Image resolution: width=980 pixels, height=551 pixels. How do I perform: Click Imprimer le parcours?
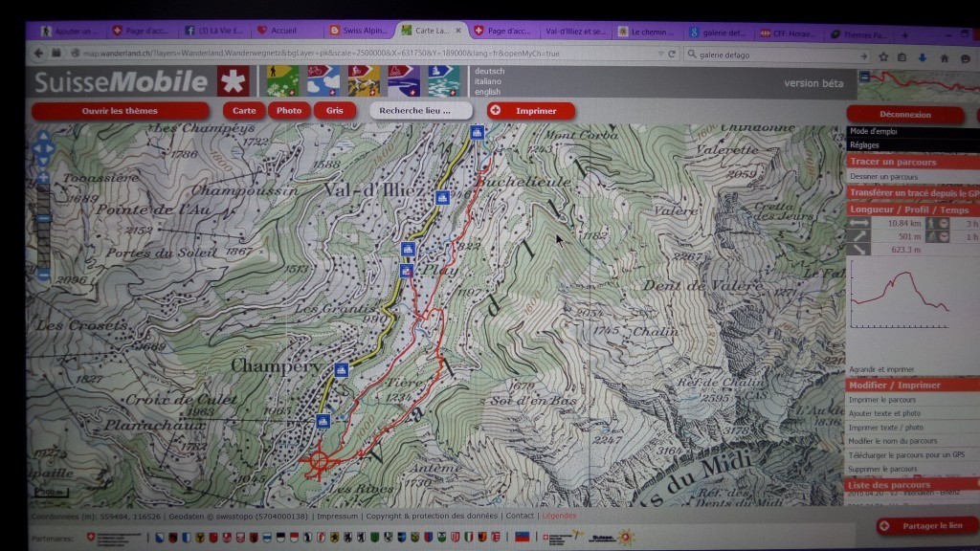[881, 400]
